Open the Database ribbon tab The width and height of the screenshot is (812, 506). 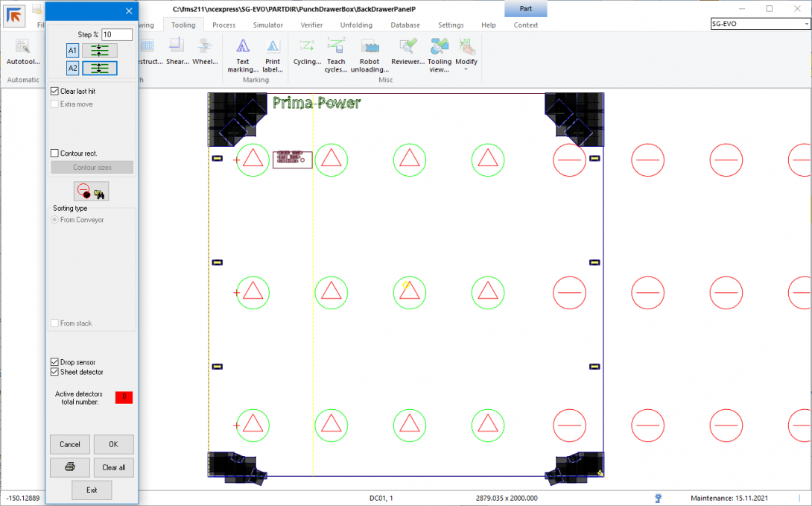(x=405, y=25)
